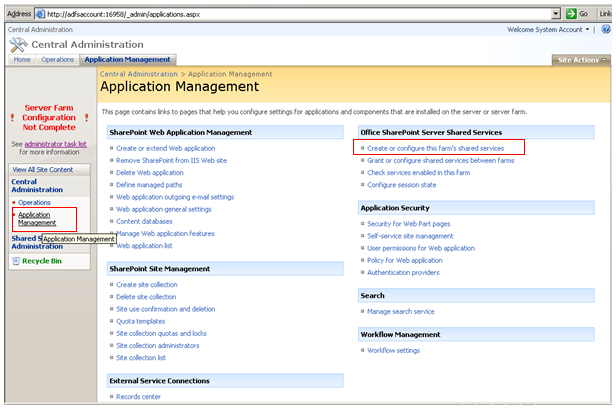Switch to the Home tab
616x409 pixels.
click(x=22, y=60)
